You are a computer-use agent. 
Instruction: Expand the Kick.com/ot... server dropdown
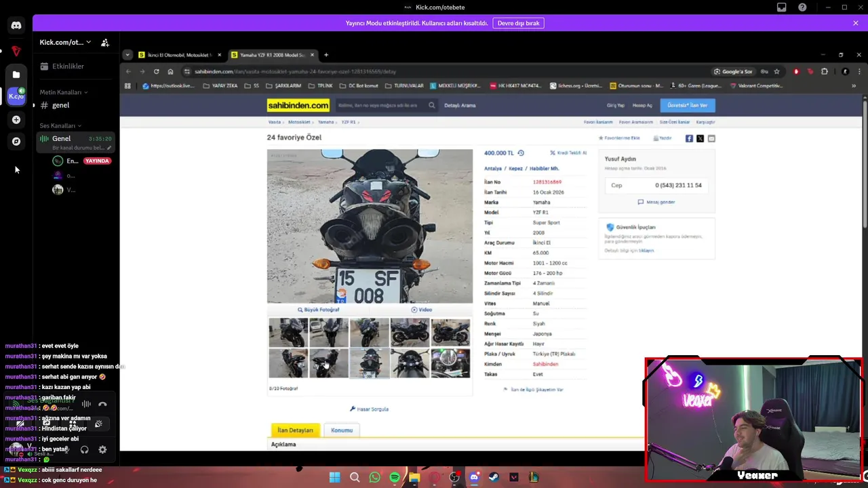pyautogui.click(x=65, y=42)
